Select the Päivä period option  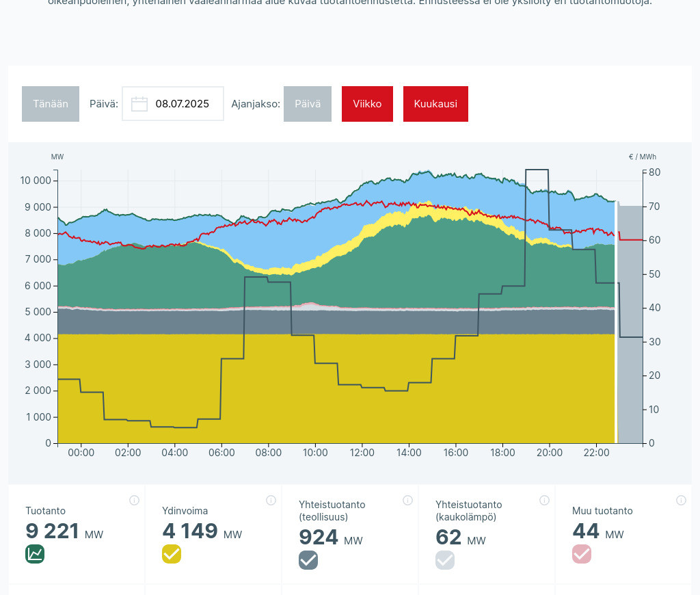pyautogui.click(x=308, y=104)
